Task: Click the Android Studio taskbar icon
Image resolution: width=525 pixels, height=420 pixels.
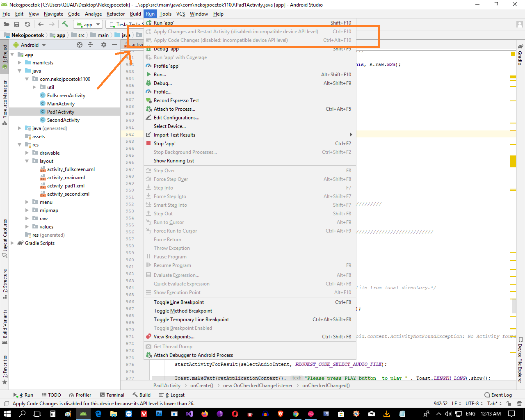Action: [83, 414]
